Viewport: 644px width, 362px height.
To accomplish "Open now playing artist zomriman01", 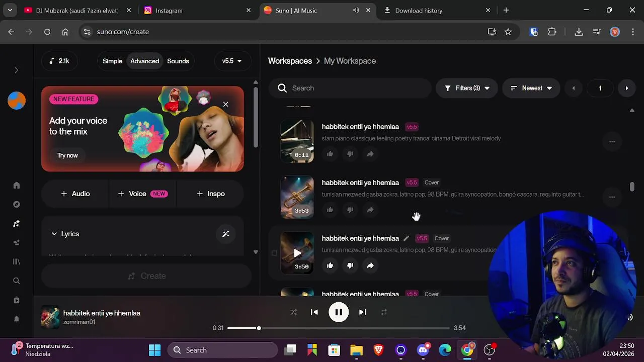I will point(79,322).
